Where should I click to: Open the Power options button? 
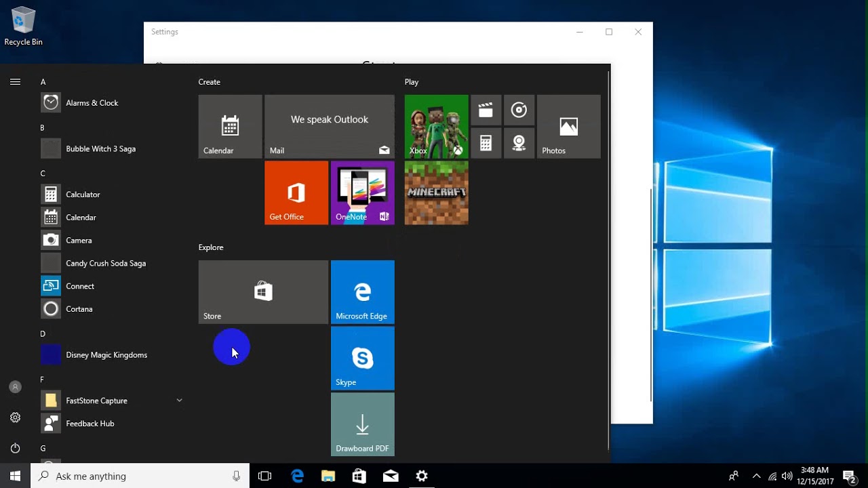(15, 448)
